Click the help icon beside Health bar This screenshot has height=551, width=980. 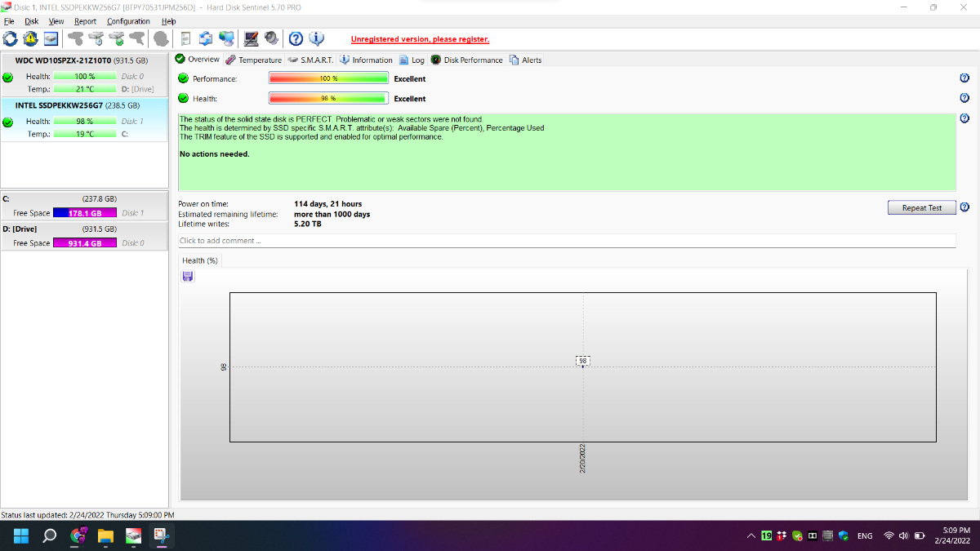click(x=964, y=98)
